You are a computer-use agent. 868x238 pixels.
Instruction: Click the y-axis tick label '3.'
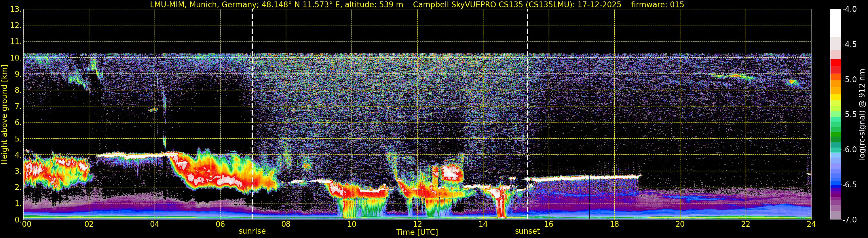18,171
